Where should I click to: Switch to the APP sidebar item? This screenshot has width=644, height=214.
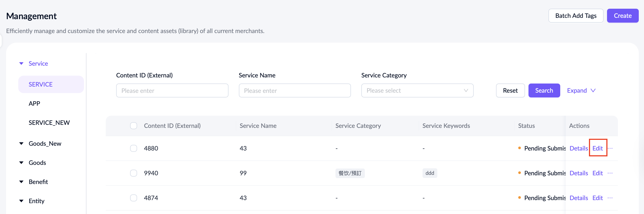click(x=34, y=104)
